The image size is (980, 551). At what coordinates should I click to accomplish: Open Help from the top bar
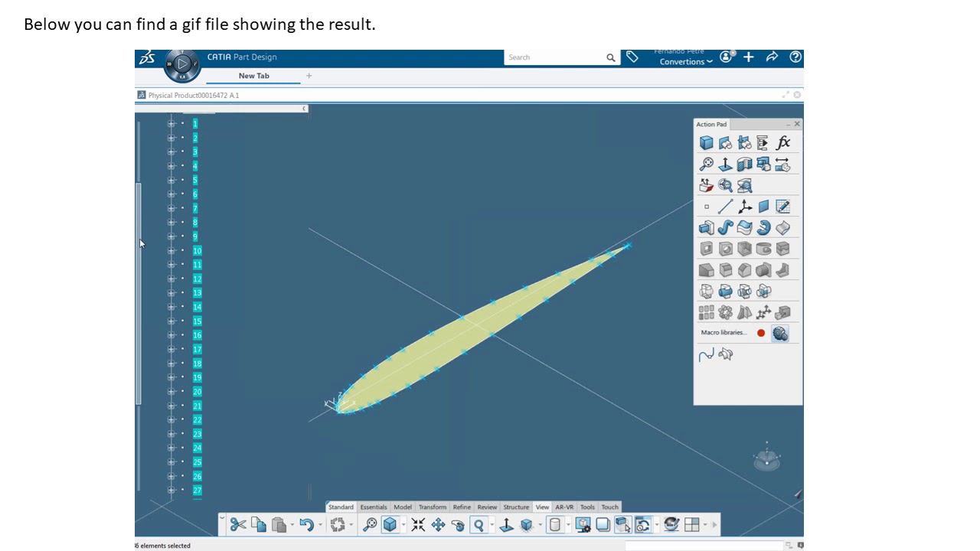pyautogui.click(x=795, y=57)
